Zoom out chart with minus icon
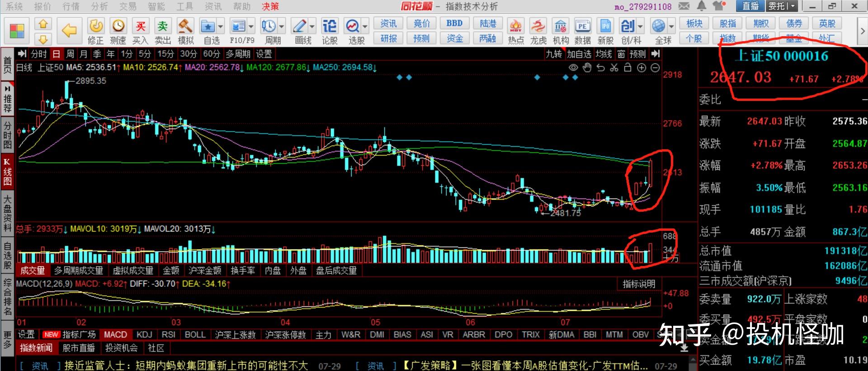The image size is (868, 371). coord(655,68)
